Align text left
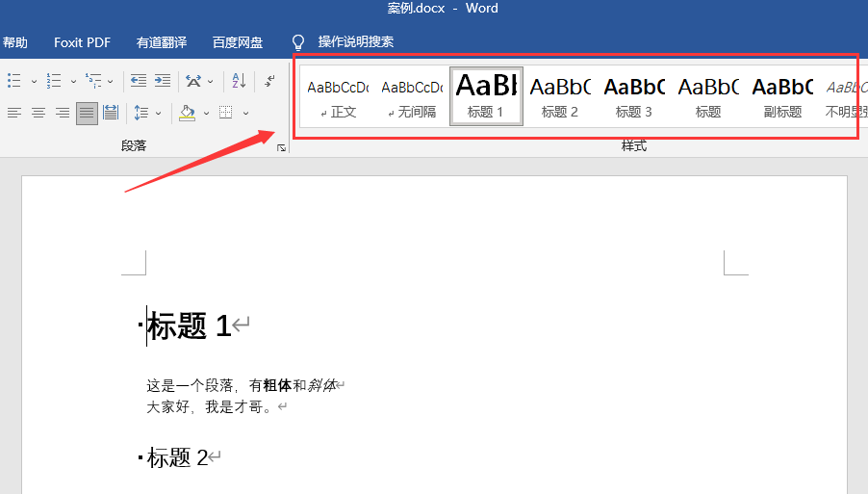 tap(14, 113)
